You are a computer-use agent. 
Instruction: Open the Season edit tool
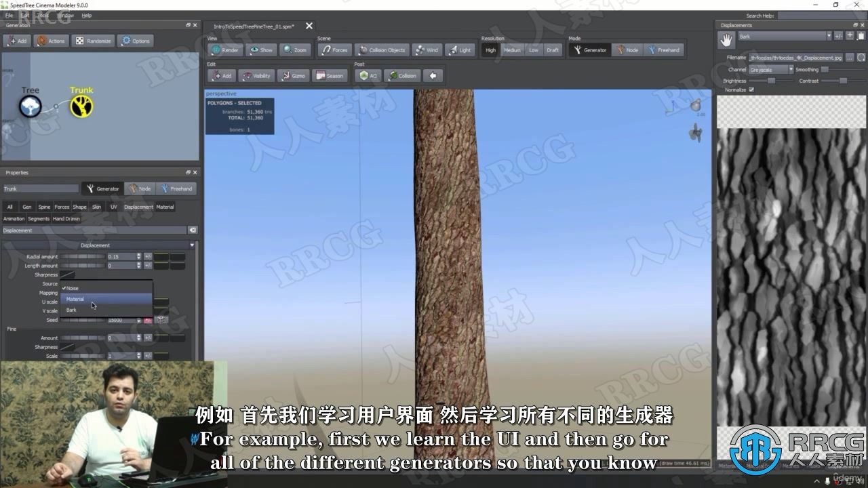pyautogui.click(x=330, y=76)
